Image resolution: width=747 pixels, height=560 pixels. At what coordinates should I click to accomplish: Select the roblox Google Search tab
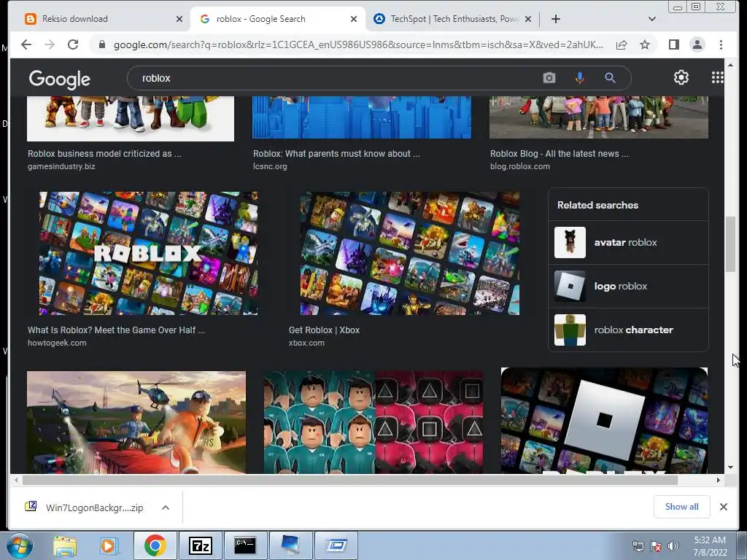(277, 19)
